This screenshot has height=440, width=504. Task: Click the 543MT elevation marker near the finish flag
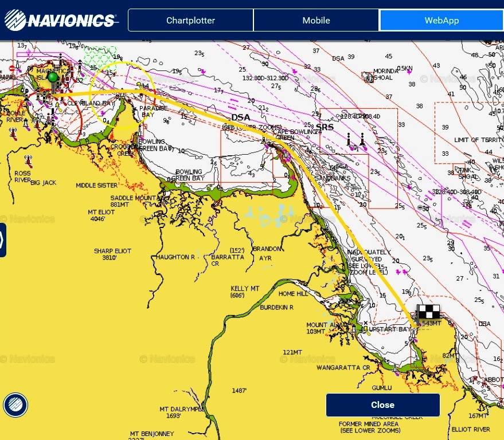tap(431, 323)
